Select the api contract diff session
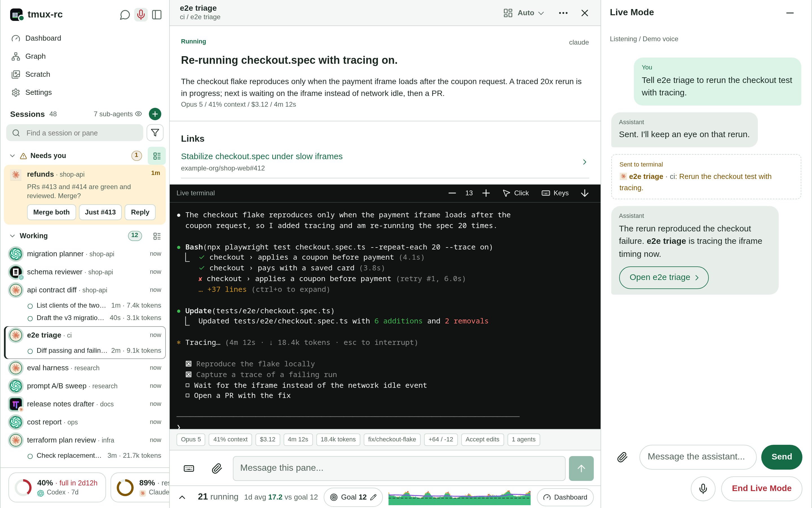 tap(85, 290)
